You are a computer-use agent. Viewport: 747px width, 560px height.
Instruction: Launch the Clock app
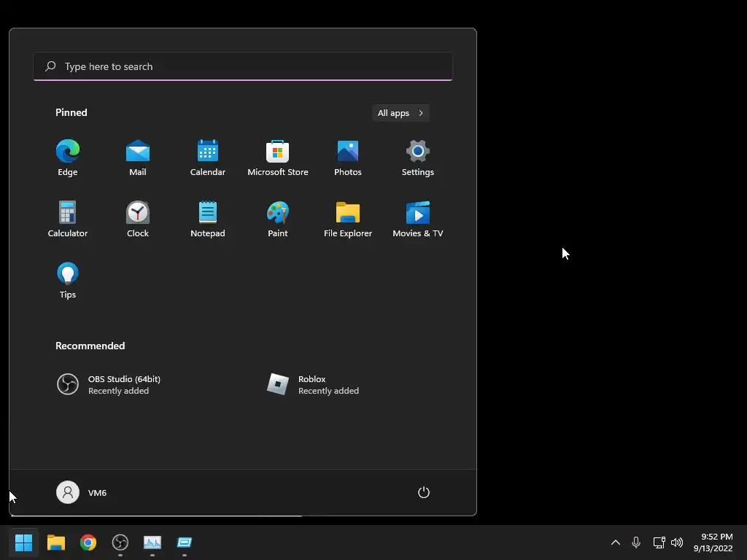pos(138,219)
